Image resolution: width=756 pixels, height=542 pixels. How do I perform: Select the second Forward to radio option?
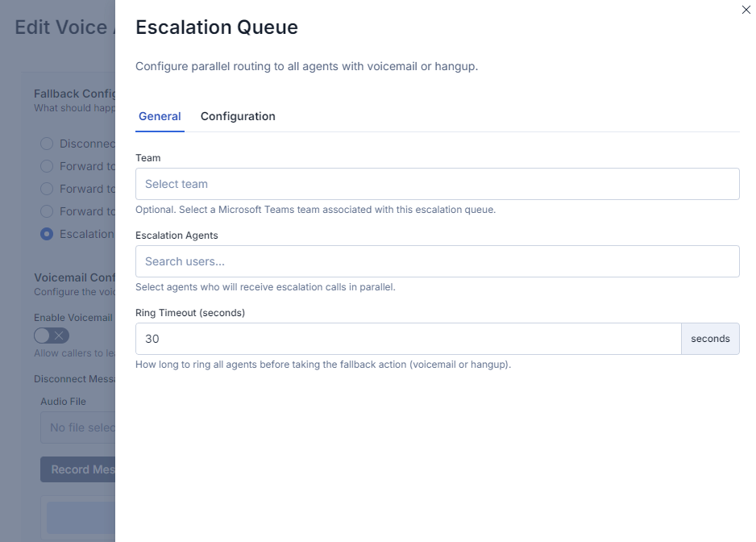[47, 189]
